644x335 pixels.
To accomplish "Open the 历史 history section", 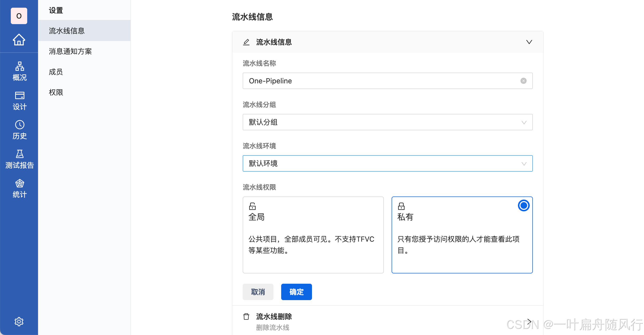I will (x=20, y=130).
